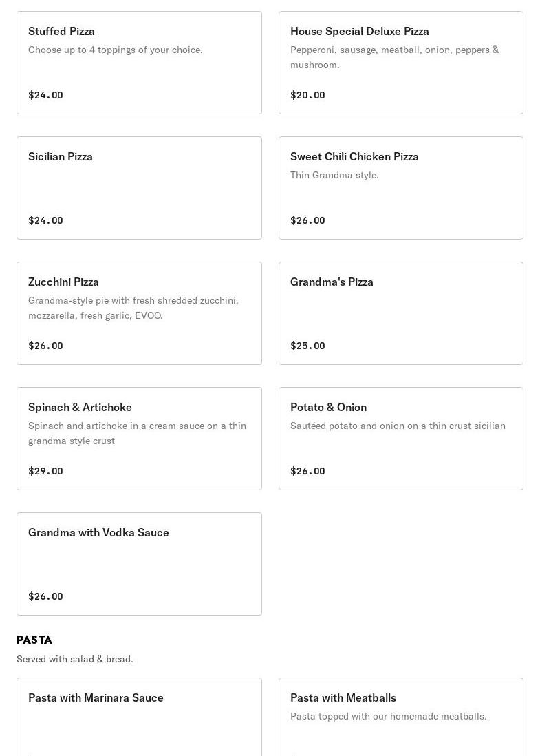The width and height of the screenshot is (540, 756).
Task: Select the House Special Deluxe Pizza card
Action: (400, 63)
